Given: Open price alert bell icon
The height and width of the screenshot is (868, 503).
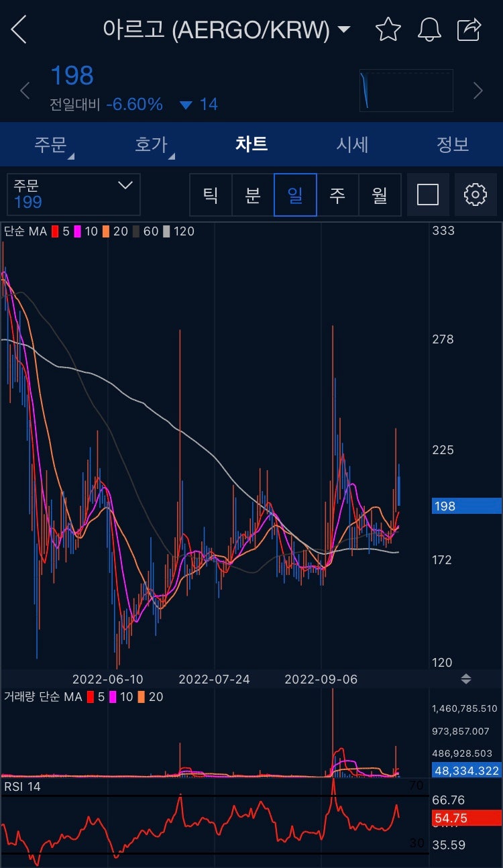Looking at the screenshot, I should click(x=429, y=30).
